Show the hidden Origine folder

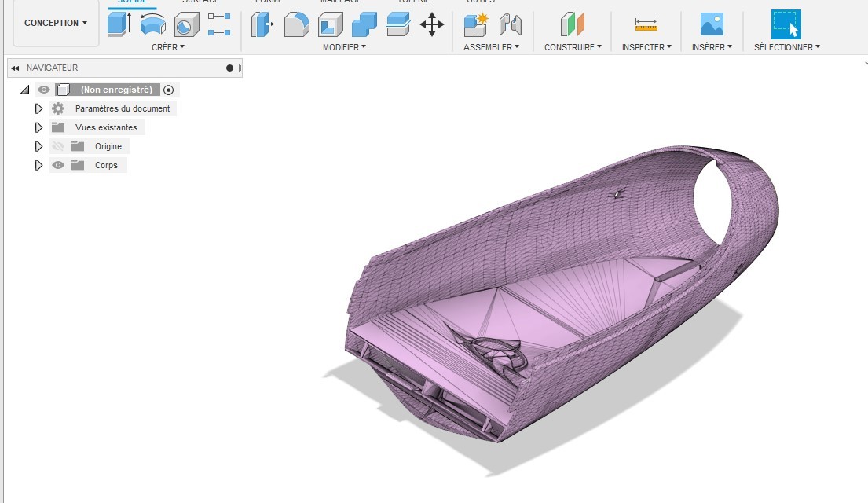[57, 146]
